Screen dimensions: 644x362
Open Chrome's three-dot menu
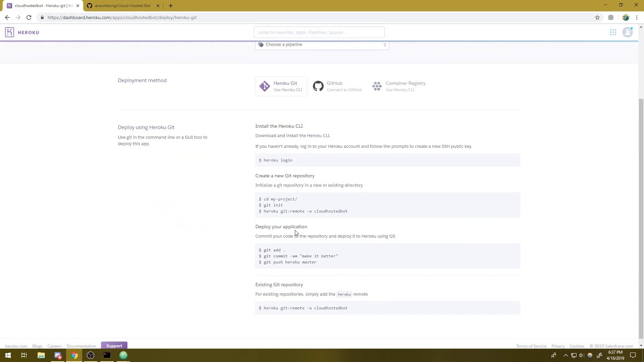pos(637,18)
